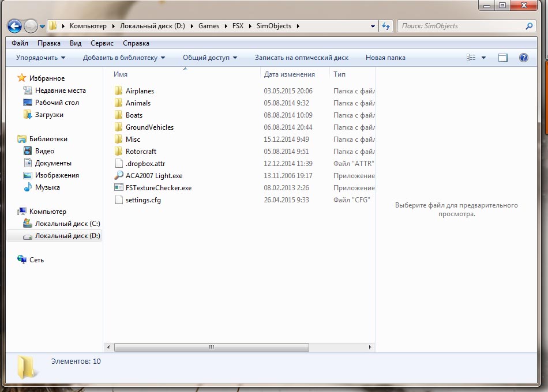Viewport: 548px width, 392px height.
Task: Click the Новая папка button
Action: (x=385, y=58)
